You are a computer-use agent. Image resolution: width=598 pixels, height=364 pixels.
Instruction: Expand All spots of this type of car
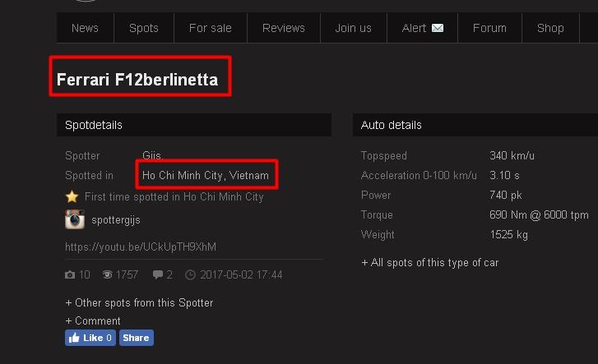tap(429, 262)
